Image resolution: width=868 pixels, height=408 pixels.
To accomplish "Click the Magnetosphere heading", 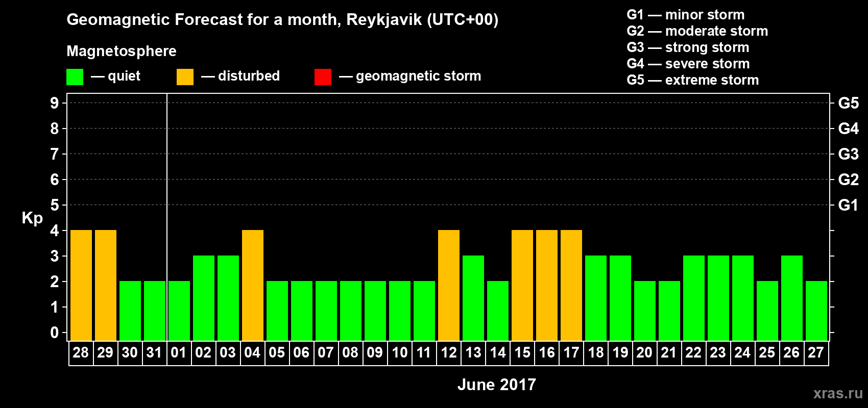I will (x=122, y=51).
